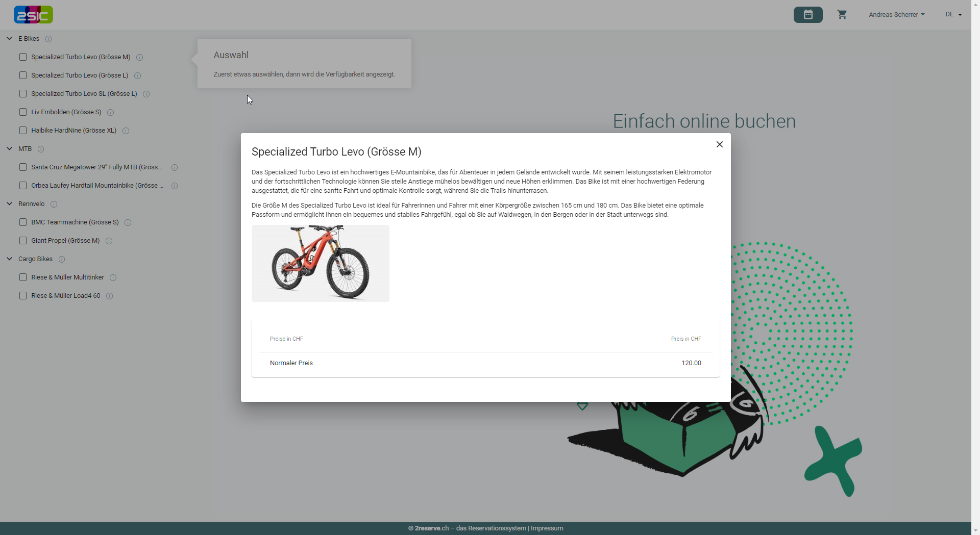Show info for Riese & Müller Multitinker

[x=113, y=277]
